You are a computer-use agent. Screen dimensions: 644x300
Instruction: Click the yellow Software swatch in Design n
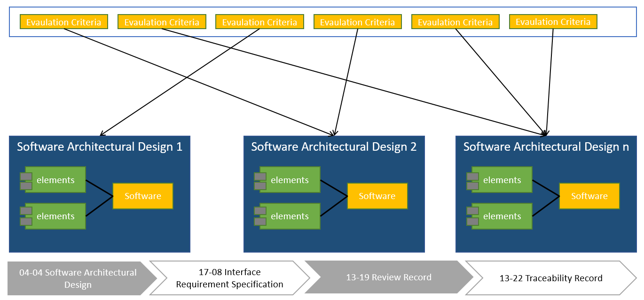tap(589, 196)
